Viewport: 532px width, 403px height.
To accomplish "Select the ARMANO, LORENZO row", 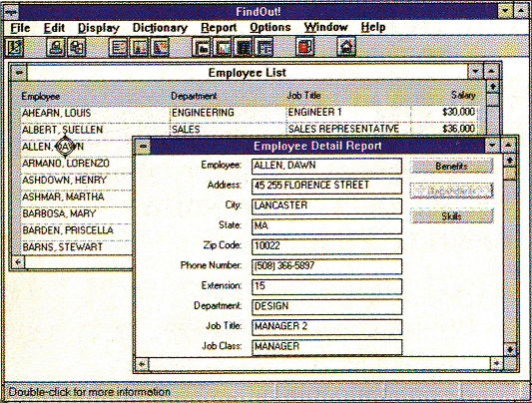I will [76, 164].
